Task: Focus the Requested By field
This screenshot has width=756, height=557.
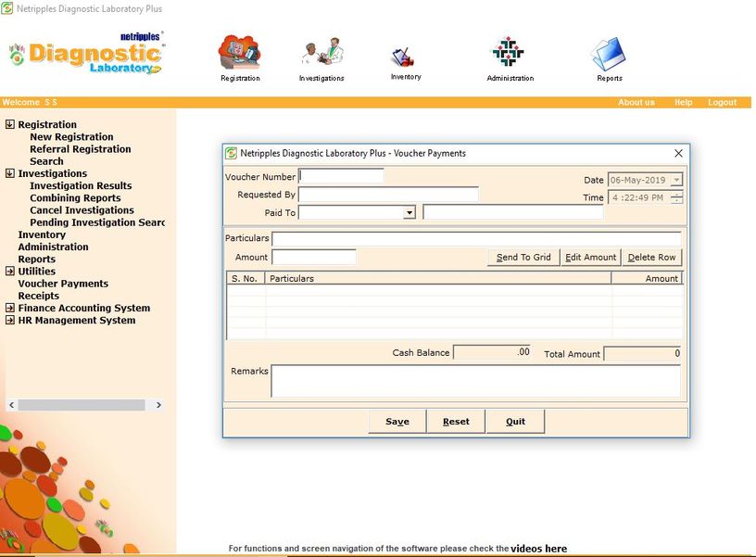Action: click(x=388, y=195)
